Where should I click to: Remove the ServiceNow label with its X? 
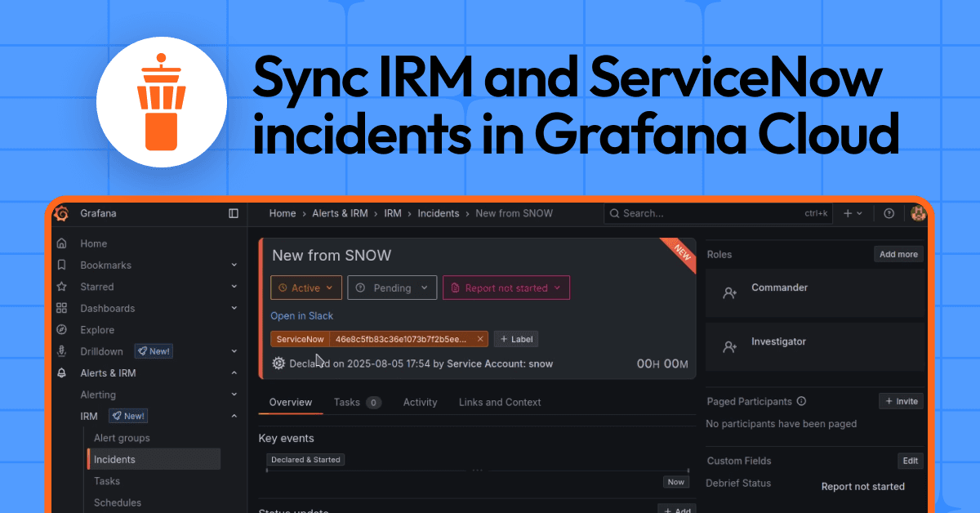[x=480, y=339]
